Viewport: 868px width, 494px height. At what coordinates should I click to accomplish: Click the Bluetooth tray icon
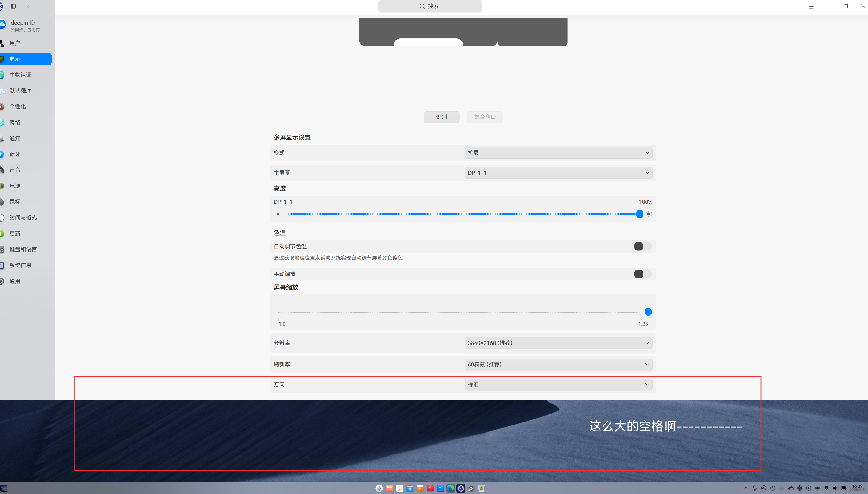coord(799,488)
